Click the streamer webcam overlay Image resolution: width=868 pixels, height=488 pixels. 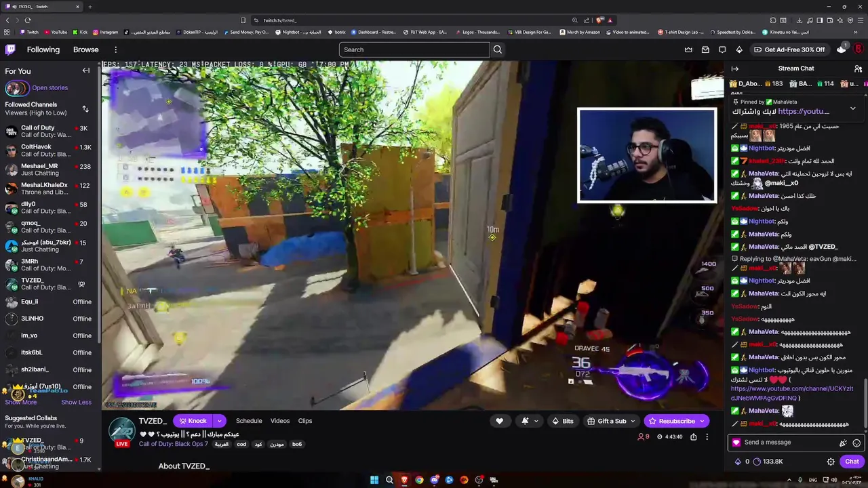click(x=646, y=155)
